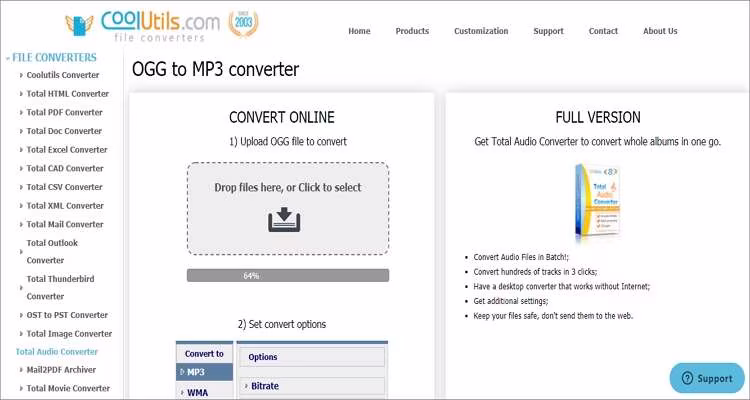Click 'Get Total Audio Converter' description text

point(597,142)
